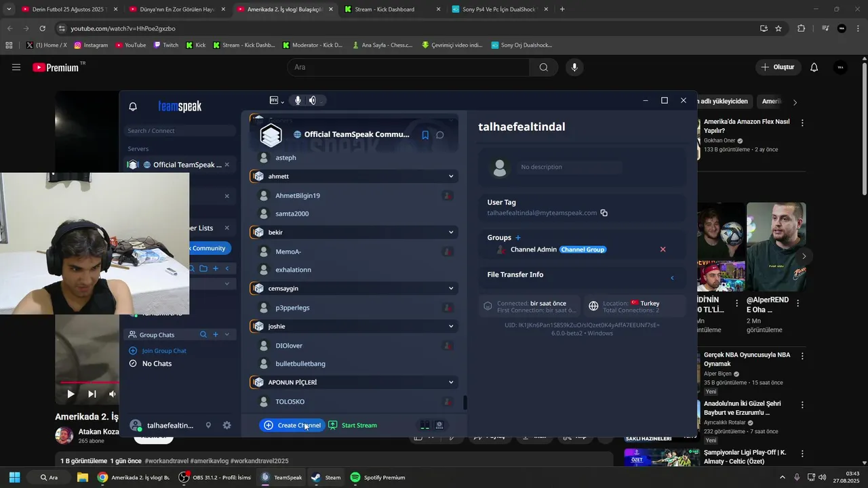Switch to Stream - Kick Dashboard tab
The height and width of the screenshot is (488, 868).
(391, 9)
